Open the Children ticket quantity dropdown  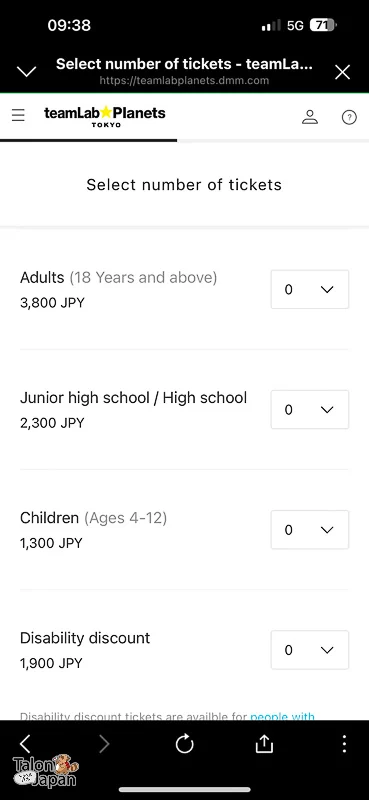pos(310,530)
